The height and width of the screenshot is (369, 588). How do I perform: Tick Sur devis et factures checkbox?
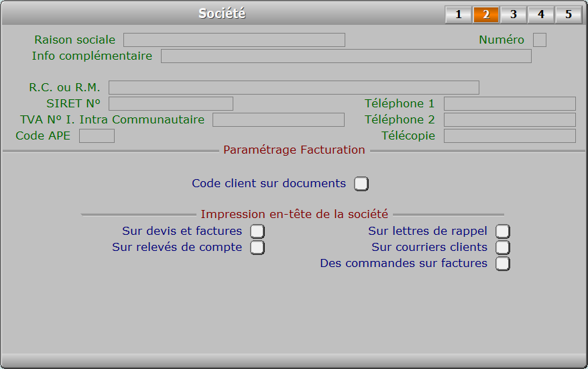point(257,231)
